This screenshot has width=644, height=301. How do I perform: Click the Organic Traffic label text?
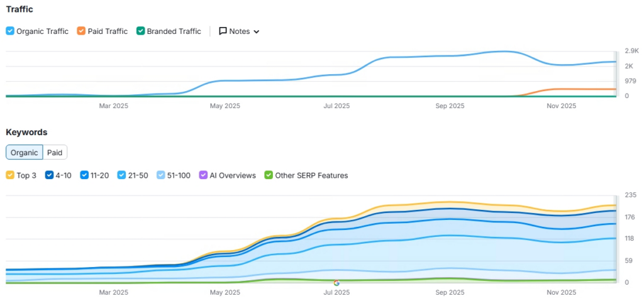pos(42,31)
